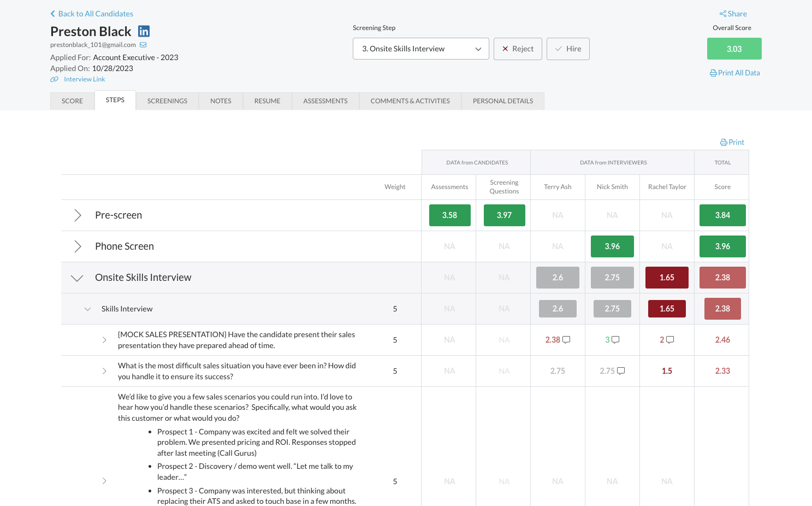
Task: Open Preston Black's LinkedIn profile icon
Action: coord(144,32)
